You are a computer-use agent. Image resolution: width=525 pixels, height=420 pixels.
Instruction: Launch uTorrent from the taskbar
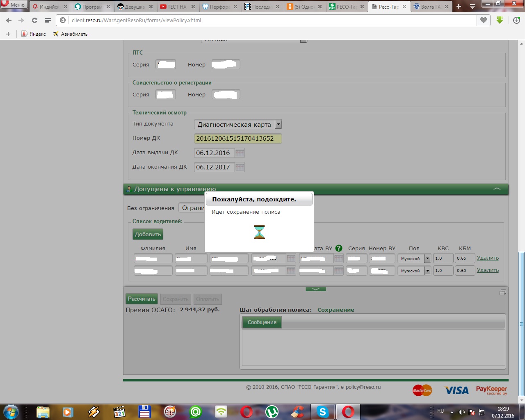[x=272, y=411]
